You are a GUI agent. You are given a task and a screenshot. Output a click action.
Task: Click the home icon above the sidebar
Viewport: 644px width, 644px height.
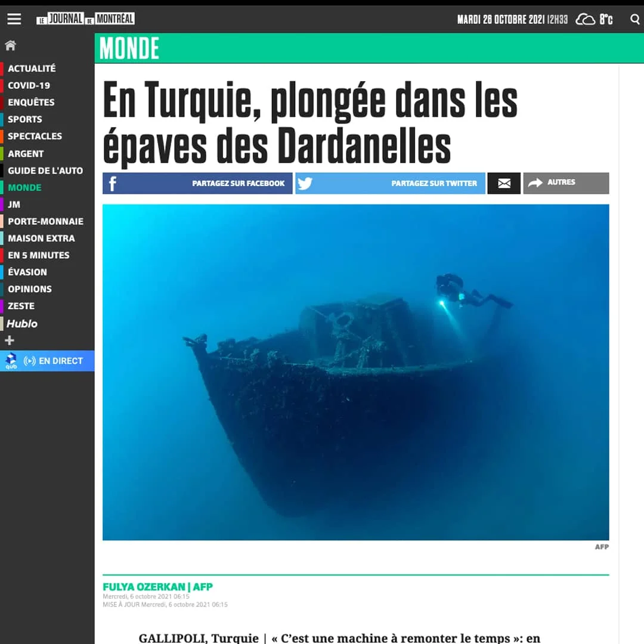10,45
